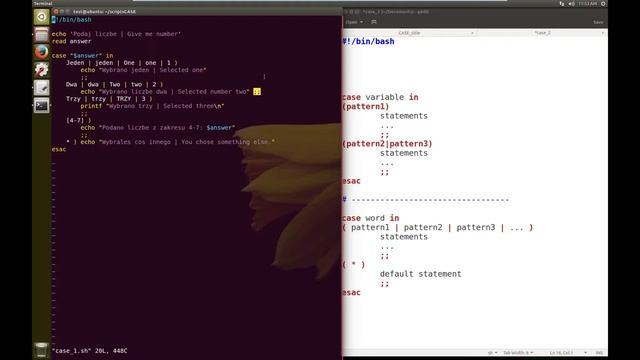Viewport: 640px width, 360px height.
Task: Click echo 'Podaj liczbe | Give me number' line
Action: (116, 34)
